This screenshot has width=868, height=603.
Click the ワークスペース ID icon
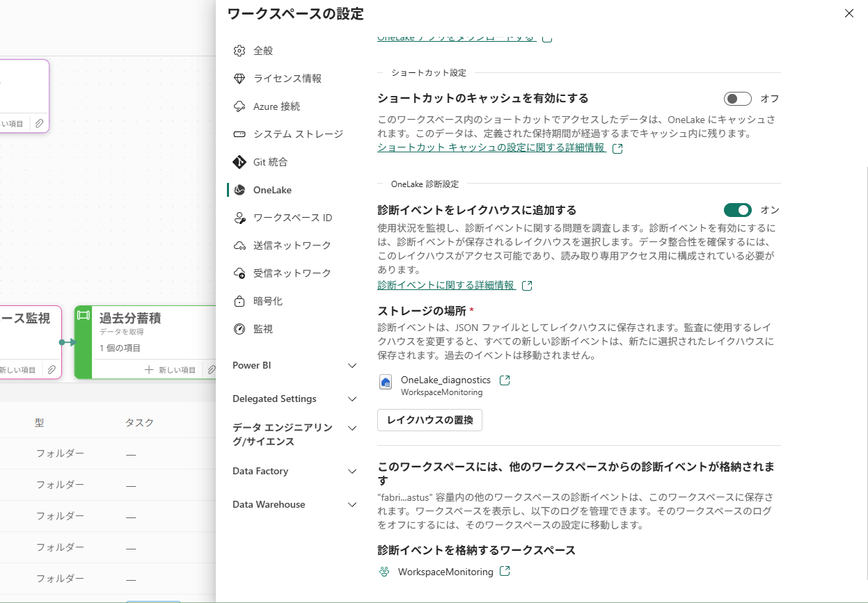pyautogui.click(x=239, y=218)
